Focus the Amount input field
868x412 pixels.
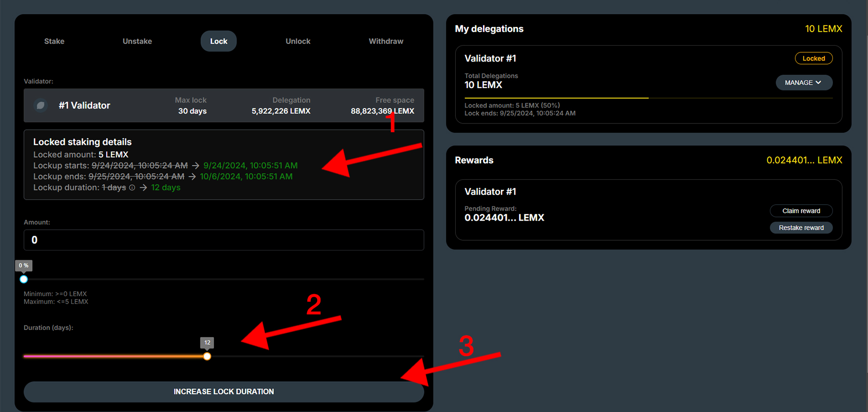[223, 240]
